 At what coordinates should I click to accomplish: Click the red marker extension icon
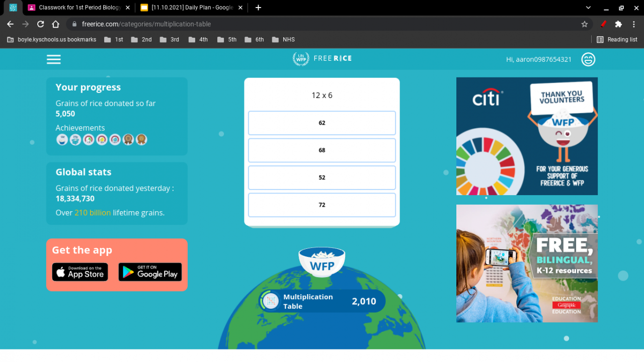point(603,24)
